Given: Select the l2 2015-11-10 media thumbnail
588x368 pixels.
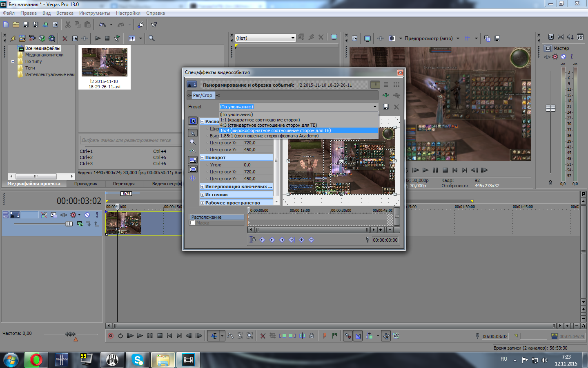Looking at the screenshot, I should pyautogui.click(x=105, y=62).
